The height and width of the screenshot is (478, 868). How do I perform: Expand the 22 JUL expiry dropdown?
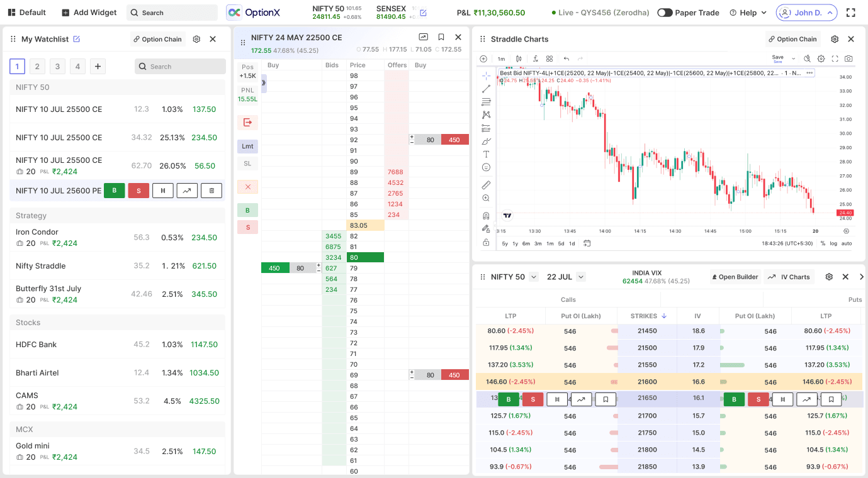point(581,277)
